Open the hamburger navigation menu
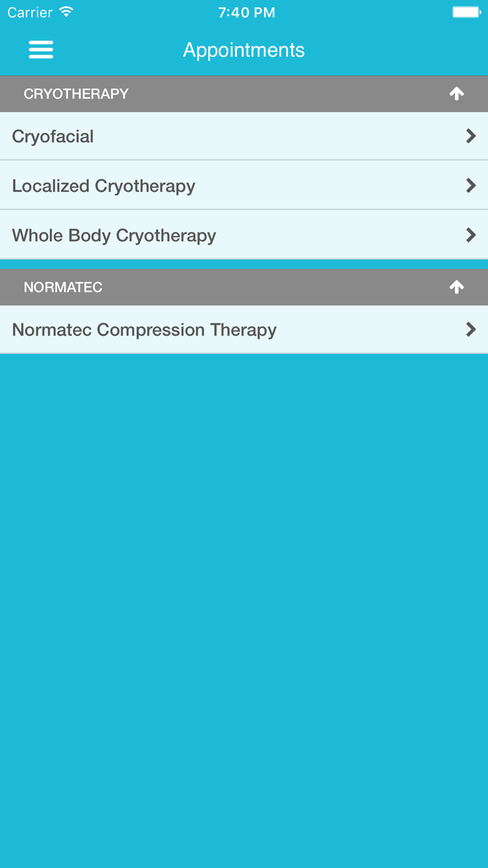488x868 pixels. 41,50
